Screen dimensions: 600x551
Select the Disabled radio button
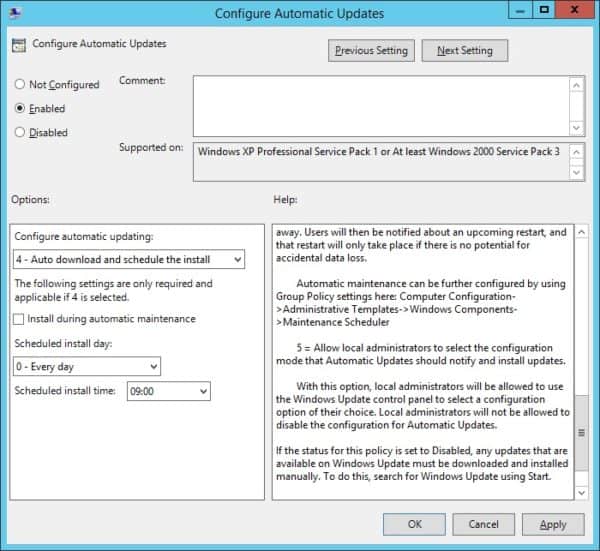tap(20, 132)
